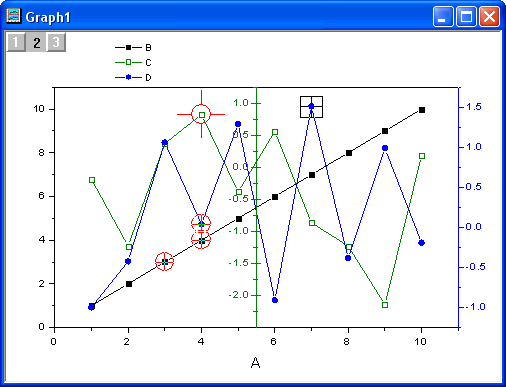The image size is (506, 387).
Task: Click legend symbol for plot D
Action: coord(128,77)
